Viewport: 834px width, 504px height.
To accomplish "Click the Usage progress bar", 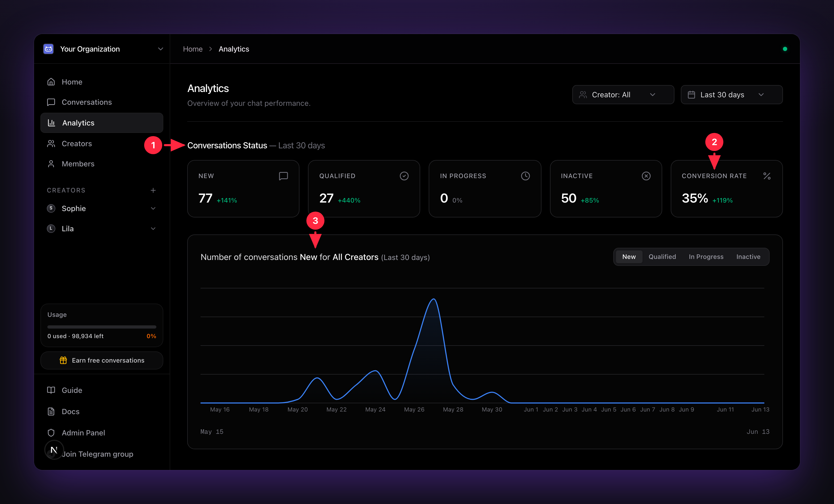I will (102, 327).
